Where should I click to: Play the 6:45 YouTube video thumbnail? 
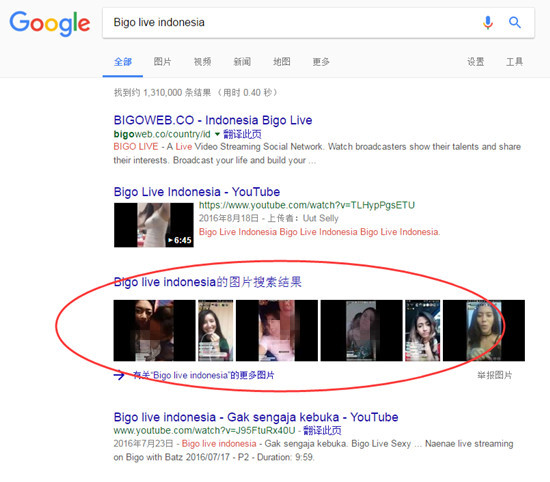154,225
